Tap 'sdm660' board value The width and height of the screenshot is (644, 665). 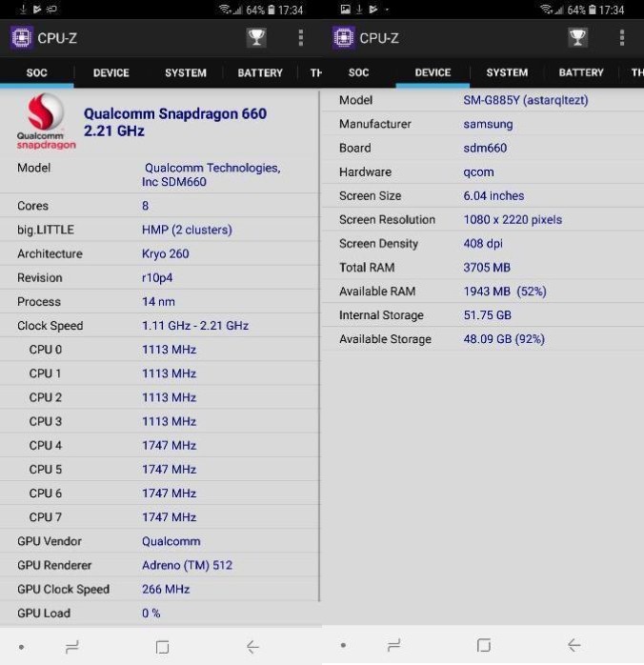(485, 148)
